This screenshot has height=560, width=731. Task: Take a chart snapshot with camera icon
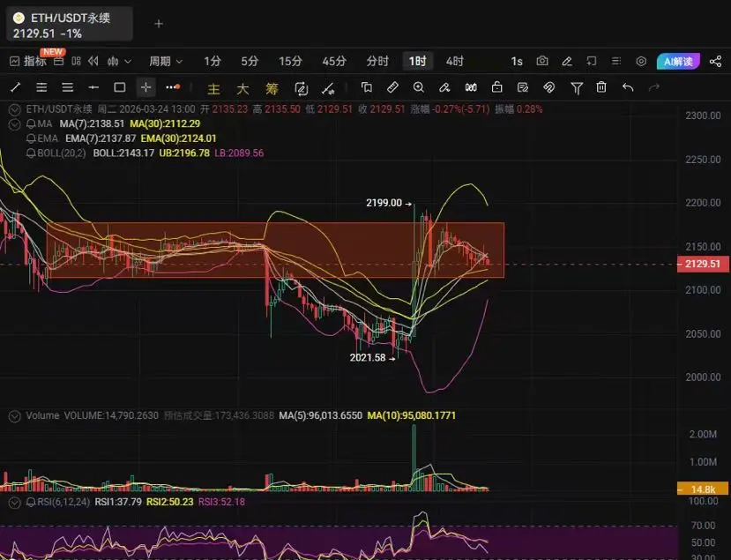coord(542,61)
